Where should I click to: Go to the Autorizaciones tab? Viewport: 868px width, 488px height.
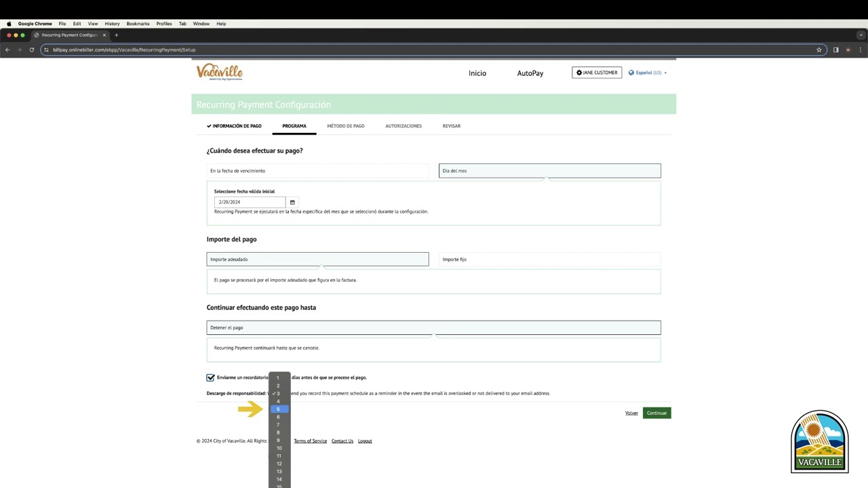(x=403, y=126)
